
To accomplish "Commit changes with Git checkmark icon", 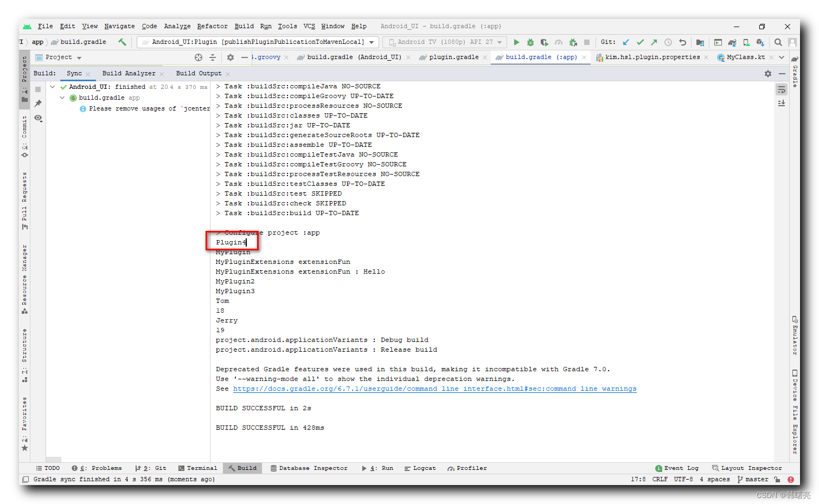I will [x=640, y=42].
